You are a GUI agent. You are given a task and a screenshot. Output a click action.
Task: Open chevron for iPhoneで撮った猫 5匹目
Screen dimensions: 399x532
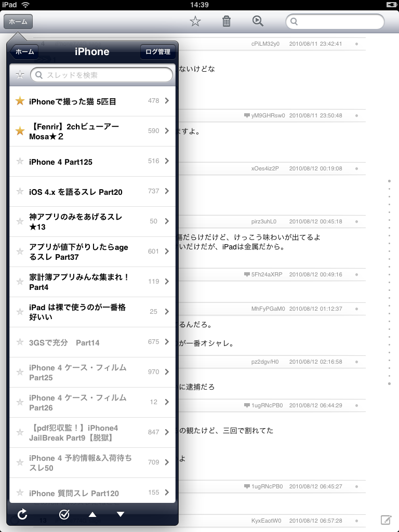point(167,101)
